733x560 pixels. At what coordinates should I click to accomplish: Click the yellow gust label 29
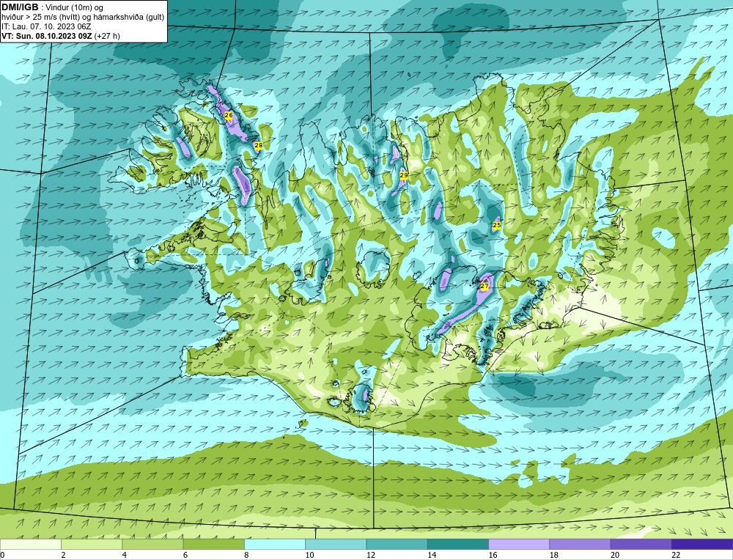[404, 175]
